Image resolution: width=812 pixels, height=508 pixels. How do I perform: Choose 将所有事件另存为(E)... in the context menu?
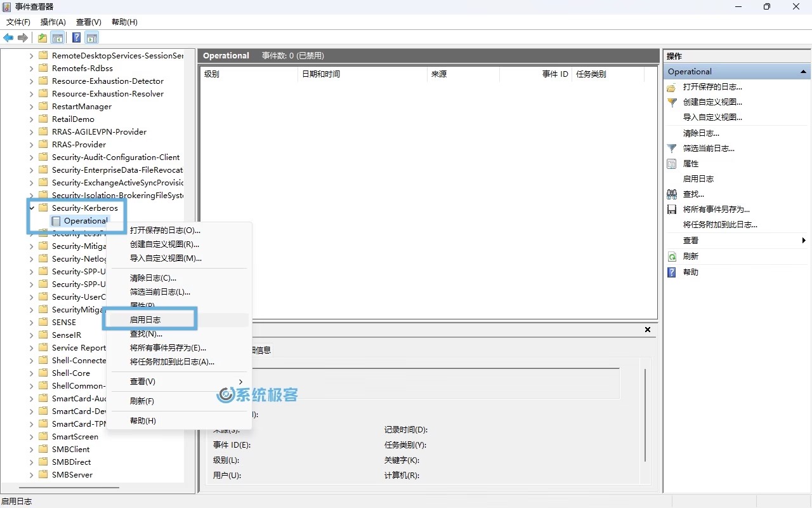click(x=178, y=348)
